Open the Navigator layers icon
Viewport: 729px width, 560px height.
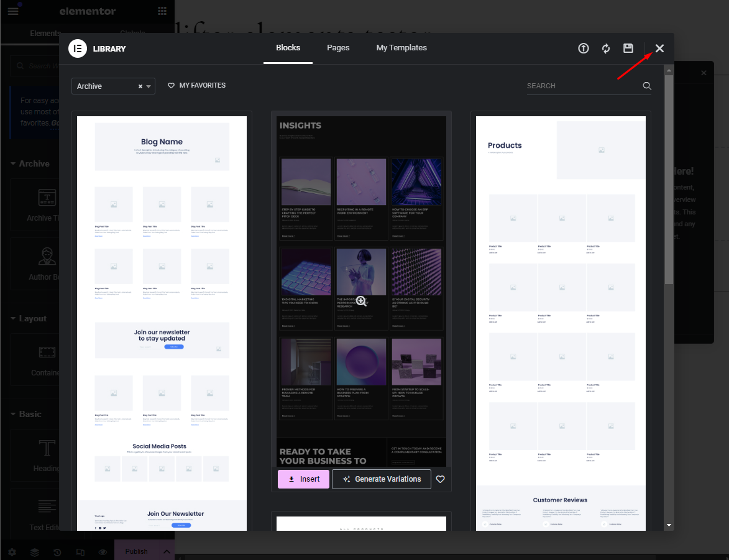(34, 552)
